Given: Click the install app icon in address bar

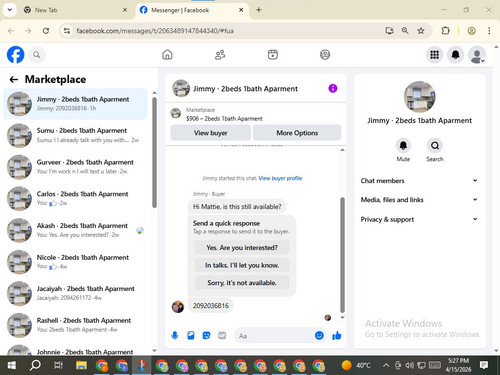Looking at the screenshot, I should pyautogui.click(x=389, y=31).
